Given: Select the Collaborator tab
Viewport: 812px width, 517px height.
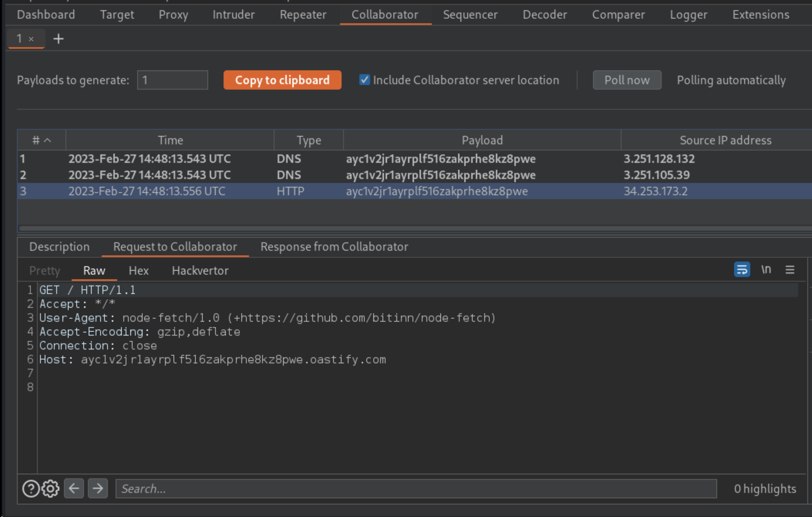Looking at the screenshot, I should coord(385,14).
